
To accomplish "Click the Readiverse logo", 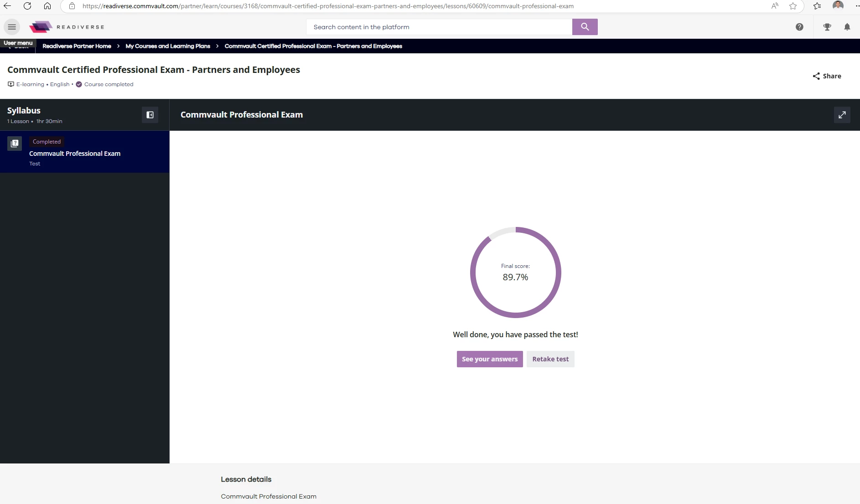I will 67,27.
